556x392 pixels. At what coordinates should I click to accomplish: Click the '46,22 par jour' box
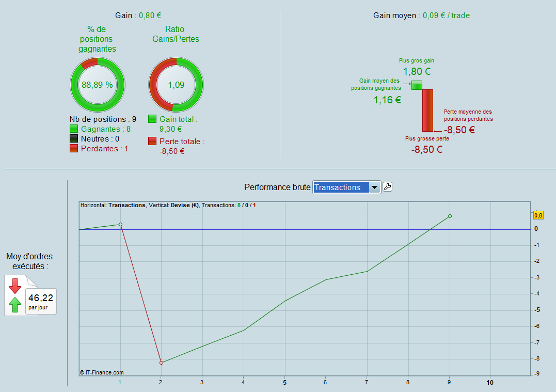point(41,301)
